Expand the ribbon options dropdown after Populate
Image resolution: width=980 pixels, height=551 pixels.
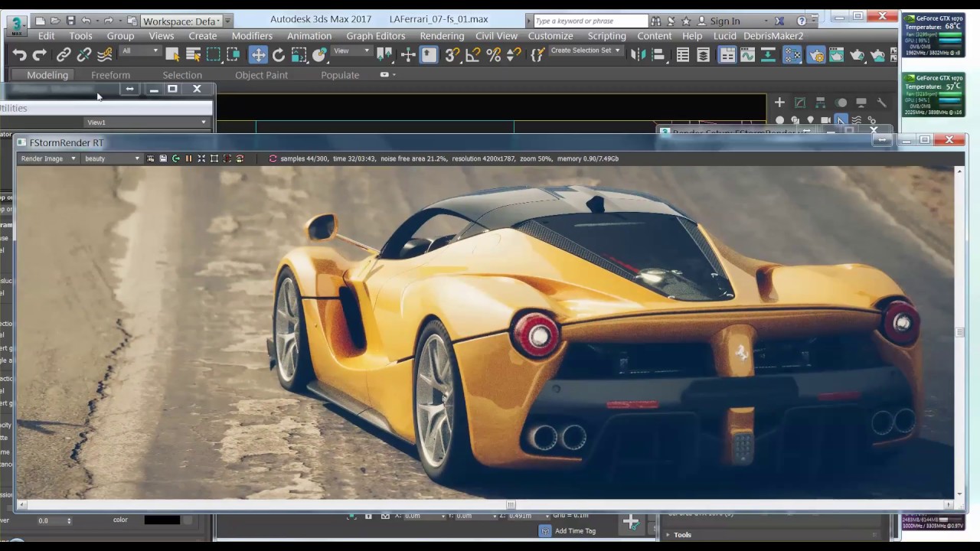pyautogui.click(x=388, y=74)
